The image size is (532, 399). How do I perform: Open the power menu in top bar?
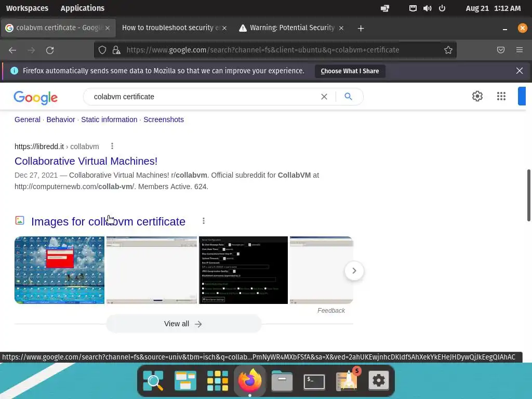(x=442, y=8)
